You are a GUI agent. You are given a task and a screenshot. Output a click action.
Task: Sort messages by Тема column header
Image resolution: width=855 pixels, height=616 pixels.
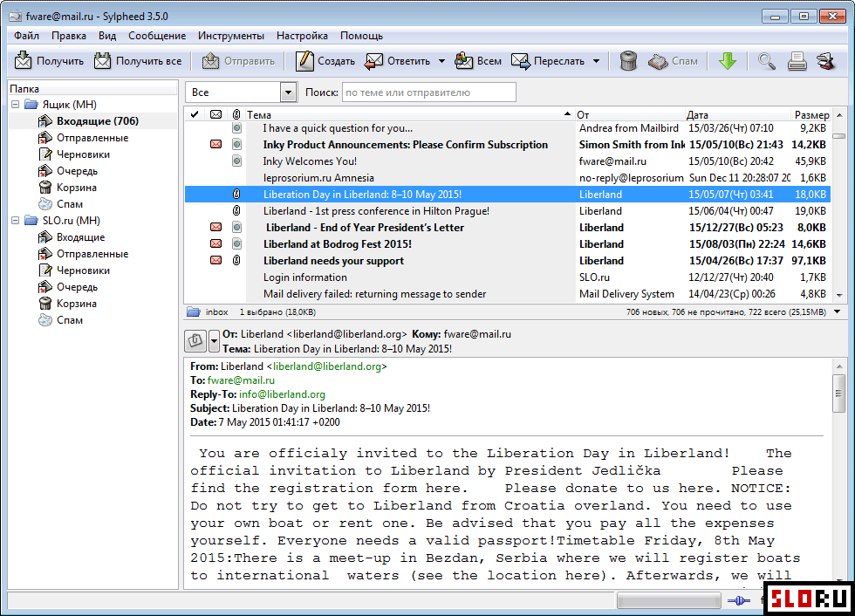click(x=409, y=114)
